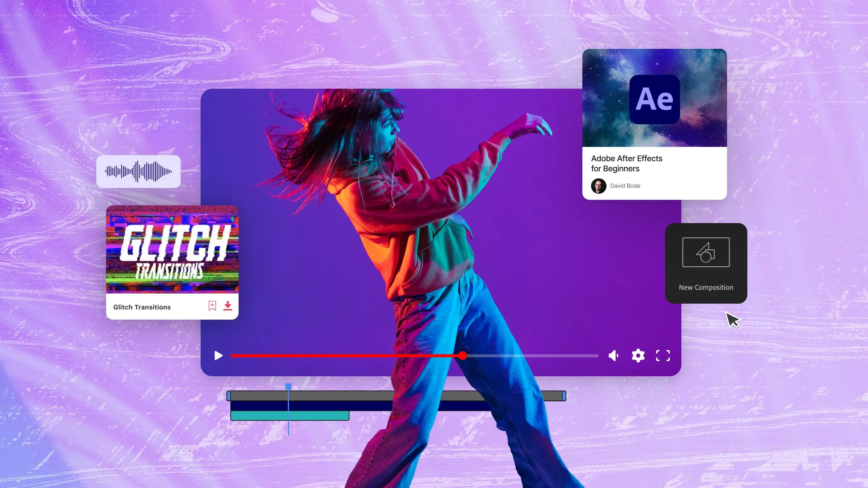The image size is (868, 488).
Task: Click the After Effects app icon
Action: coord(654,98)
